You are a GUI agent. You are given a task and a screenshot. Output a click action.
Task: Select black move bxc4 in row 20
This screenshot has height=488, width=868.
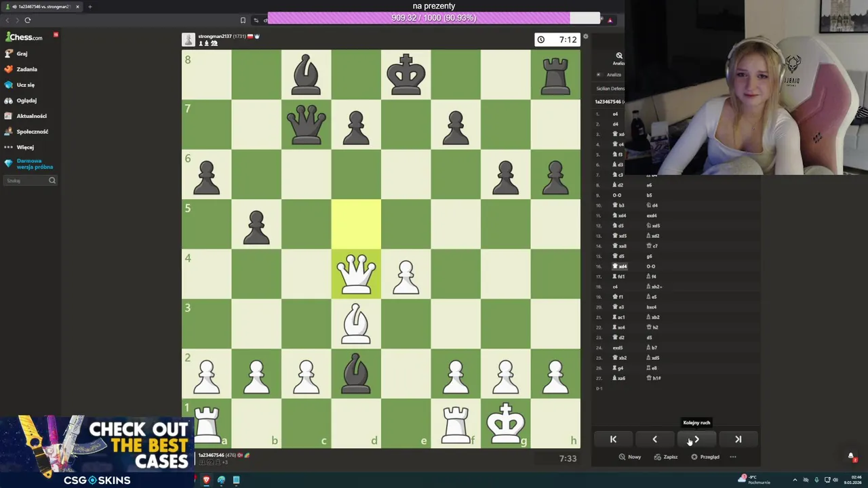652,307
